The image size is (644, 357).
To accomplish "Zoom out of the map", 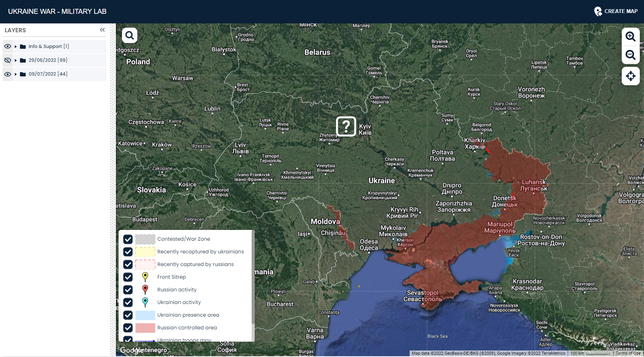I will [631, 55].
